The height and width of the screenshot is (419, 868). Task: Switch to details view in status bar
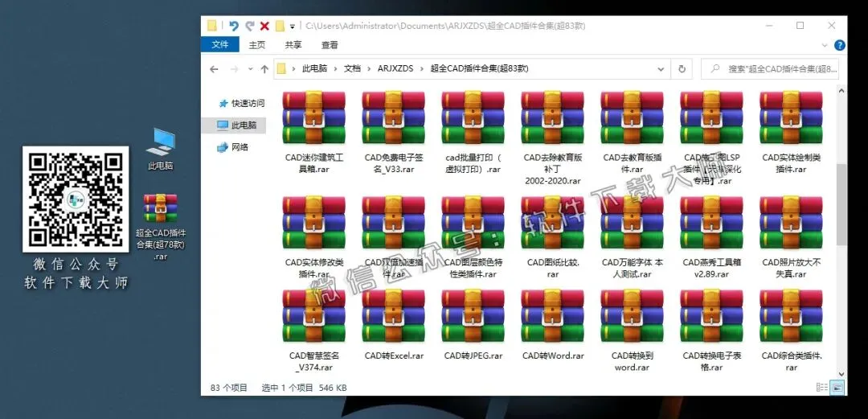click(822, 388)
